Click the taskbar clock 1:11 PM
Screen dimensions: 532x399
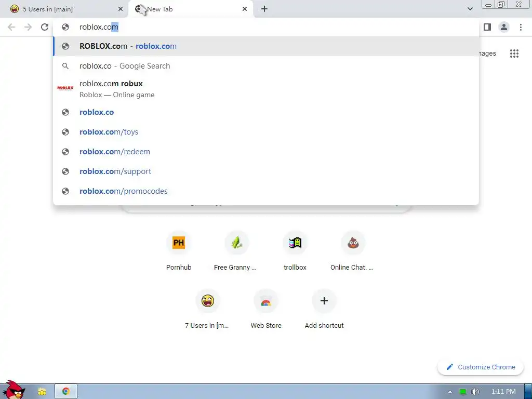503,392
